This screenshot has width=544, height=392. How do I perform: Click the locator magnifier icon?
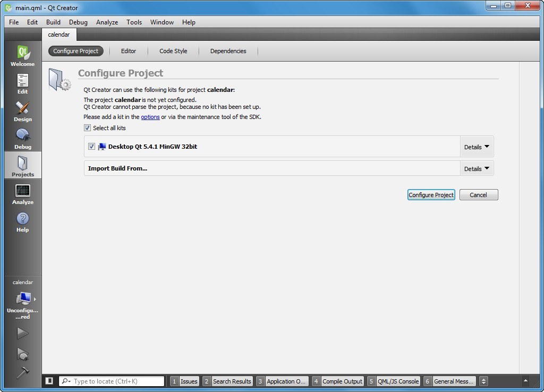[x=65, y=381]
